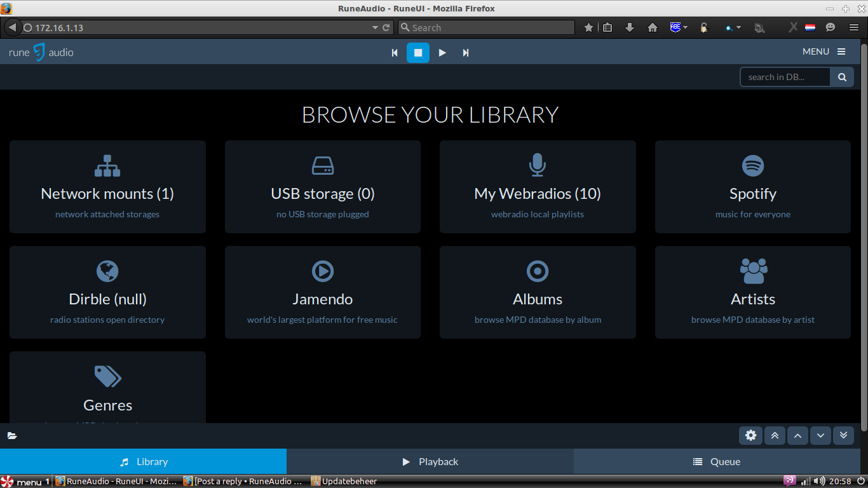This screenshot has height=488, width=868.
Task: Open the RuneAudio MENU
Action: point(824,51)
